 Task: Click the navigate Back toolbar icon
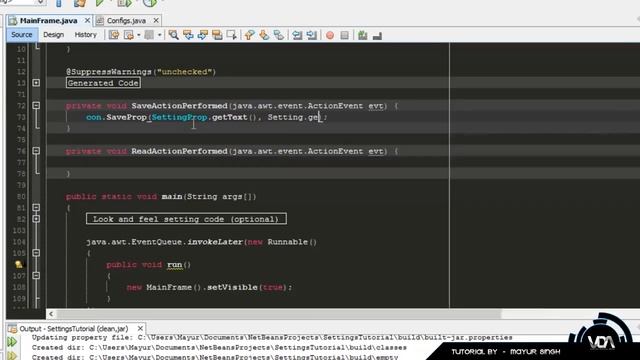coord(129,35)
